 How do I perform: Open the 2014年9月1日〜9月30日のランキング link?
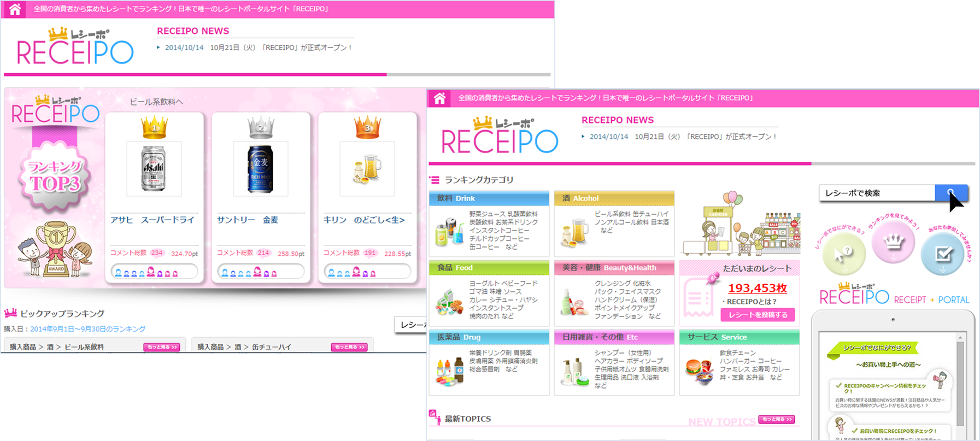(87, 329)
